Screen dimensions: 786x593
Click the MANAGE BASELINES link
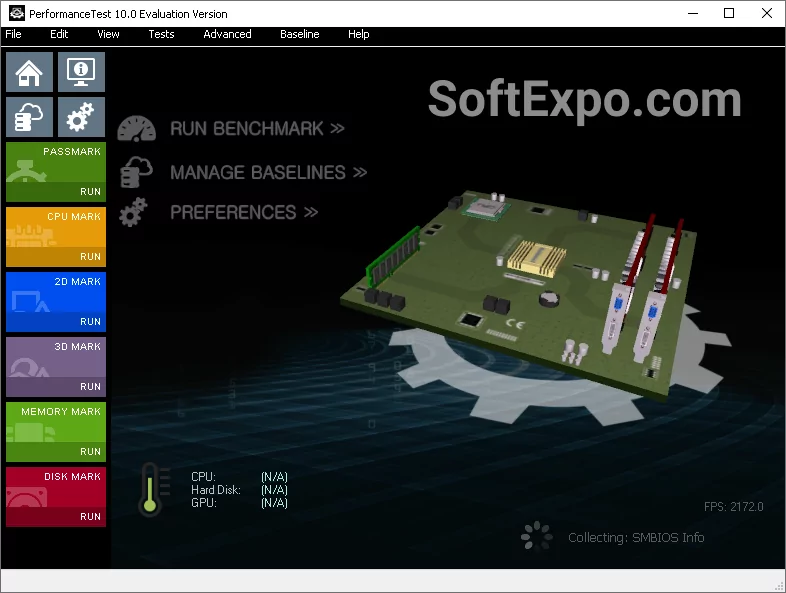pyautogui.click(x=268, y=172)
